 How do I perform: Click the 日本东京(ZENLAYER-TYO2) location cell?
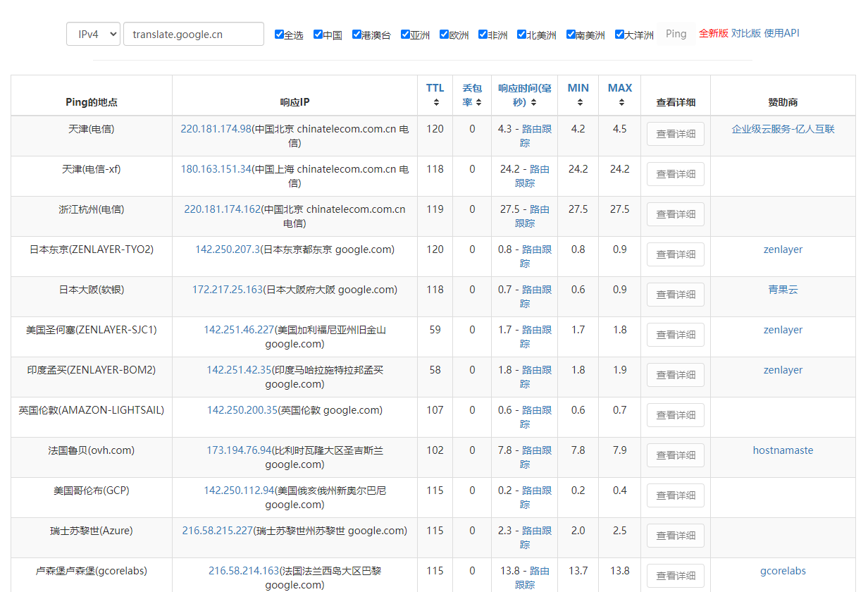92,257
